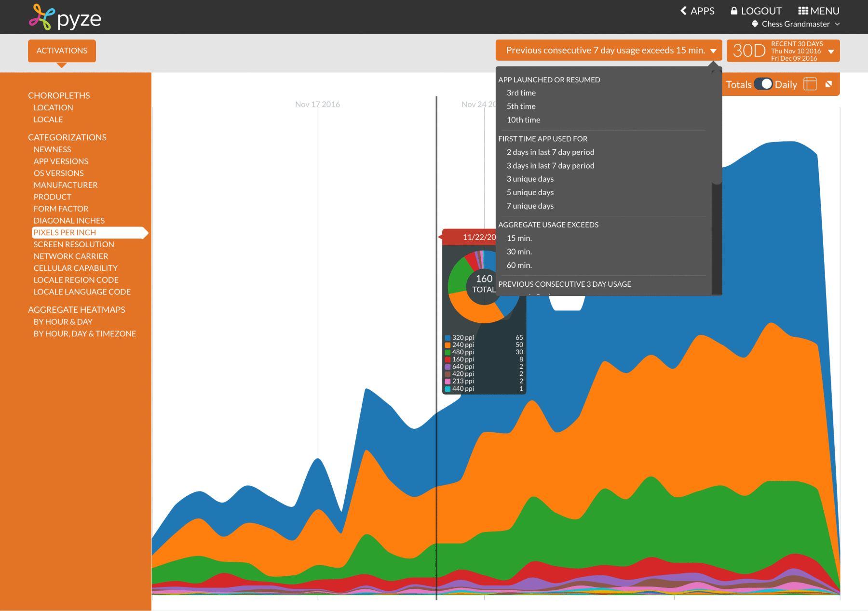The height and width of the screenshot is (611, 868).
Task: Click the 320 ppi blue legend swatch
Action: (448, 338)
